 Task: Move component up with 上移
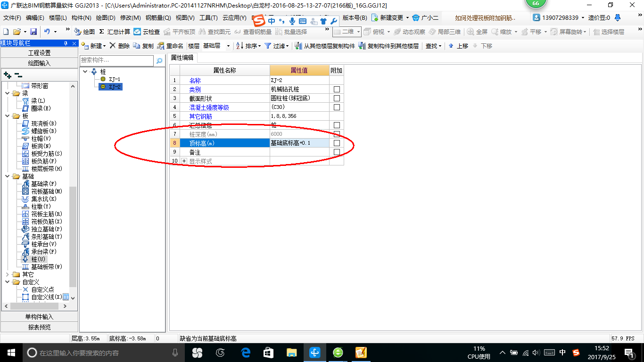tap(458, 46)
